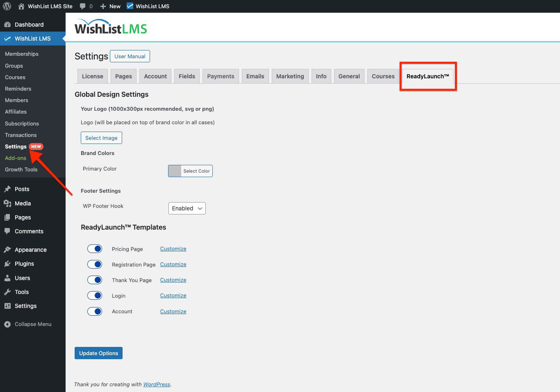This screenshot has width=560, height=392.
Task: Open the Customize link for Login
Action: click(173, 295)
